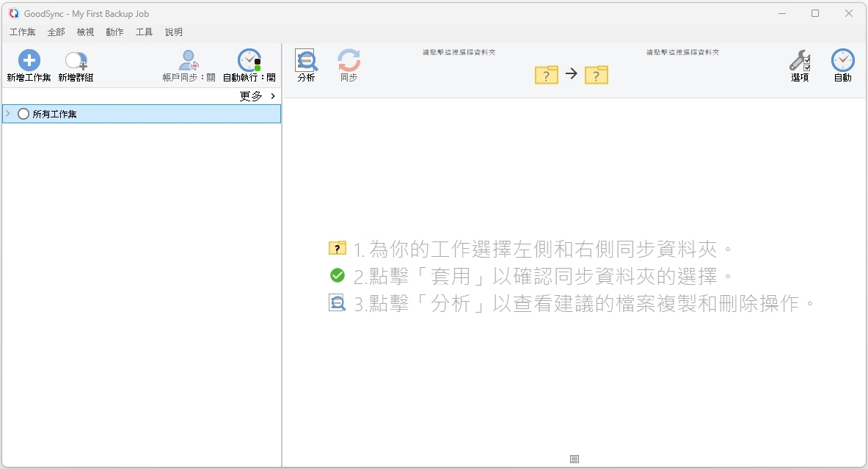
Task: Click left 請點擊這裡選擇資料夾 text link
Action: tap(459, 52)
